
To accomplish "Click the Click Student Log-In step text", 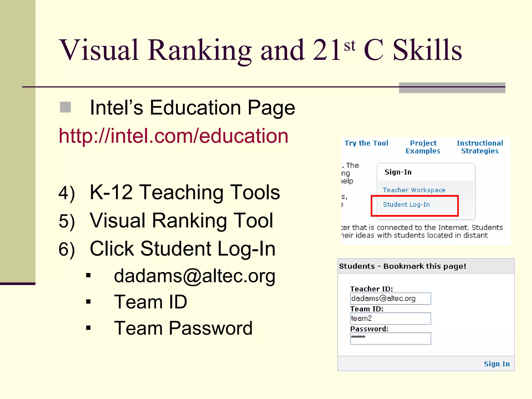I will [182, 249].
